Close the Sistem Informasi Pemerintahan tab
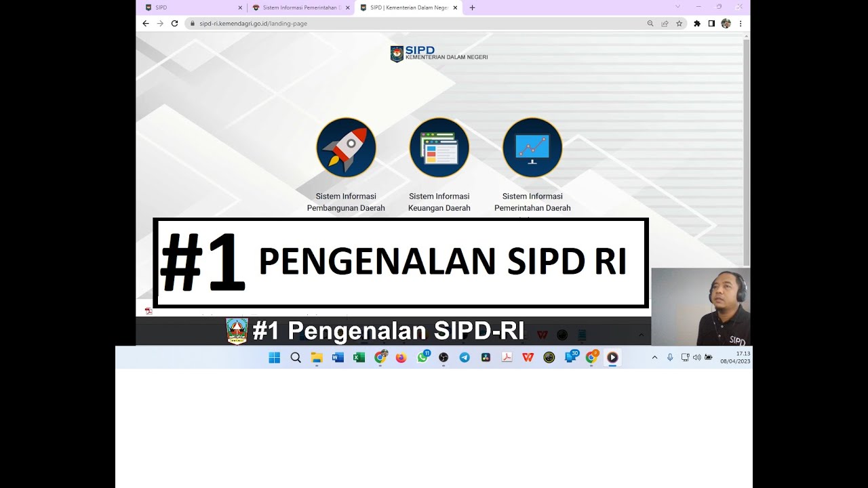Screen dimensions: 868x488 pyautogui.click(x=348, y=7)
